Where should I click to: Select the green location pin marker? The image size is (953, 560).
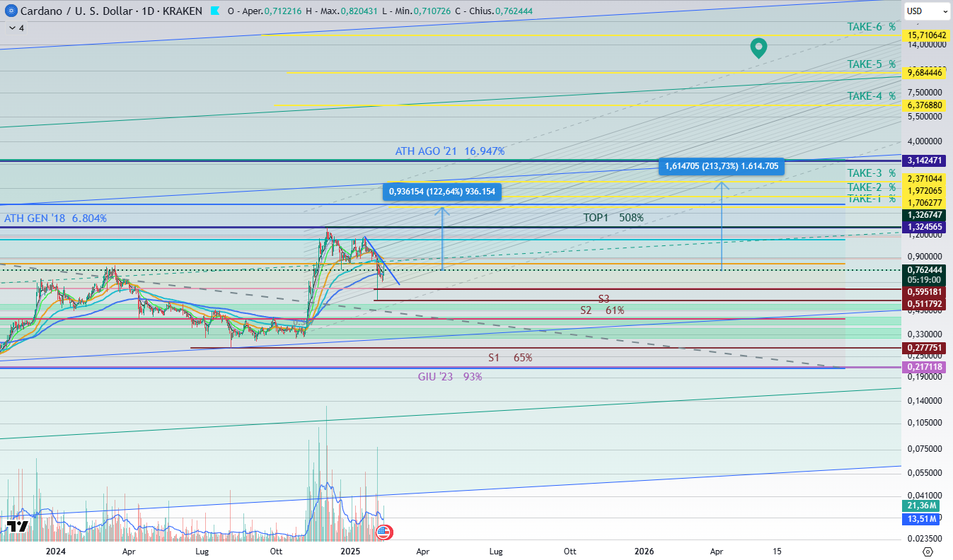coord(758,47)
